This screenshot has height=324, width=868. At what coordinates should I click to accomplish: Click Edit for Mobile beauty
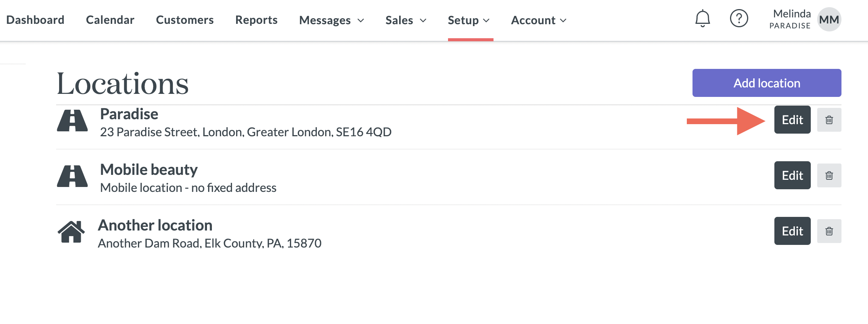792,176
